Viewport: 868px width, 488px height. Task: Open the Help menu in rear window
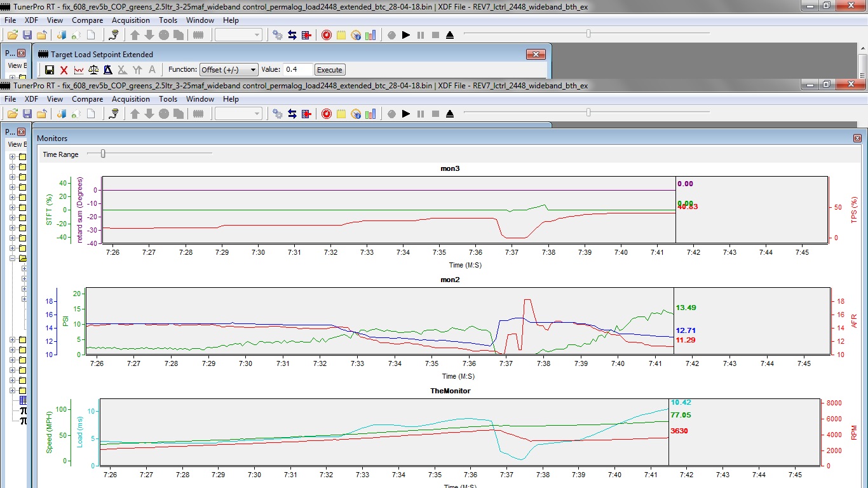[231, 20]
